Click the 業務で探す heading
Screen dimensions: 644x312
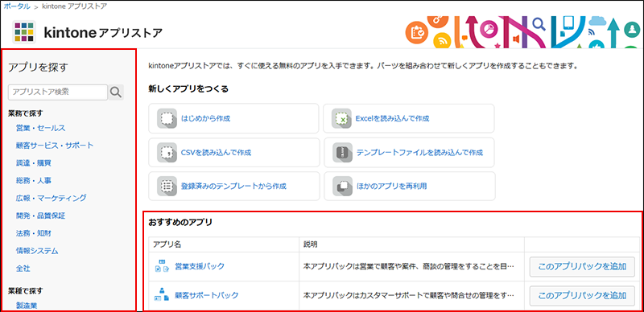(x=26, y=113)
